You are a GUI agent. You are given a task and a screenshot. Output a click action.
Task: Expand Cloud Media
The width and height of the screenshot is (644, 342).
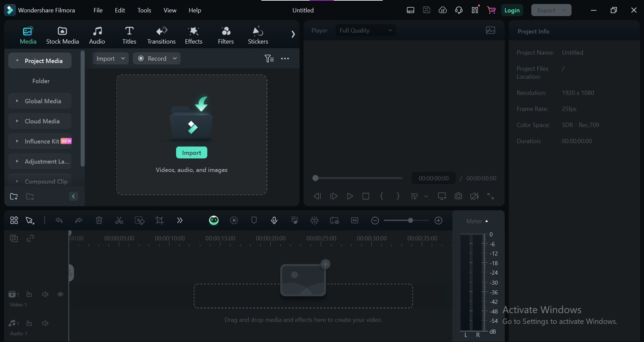pos(17,121)
